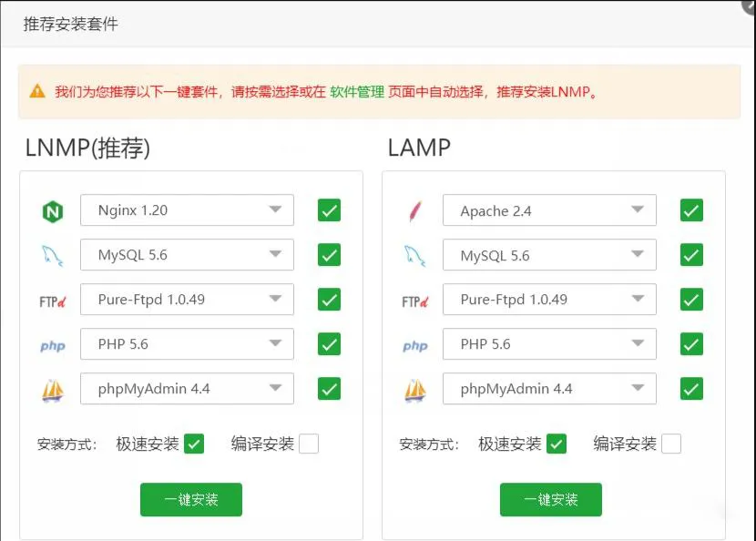Click the MySQL dolphin icon in LNMP
The width and height of the screenshot is (756, 541).
pos(53,256)
